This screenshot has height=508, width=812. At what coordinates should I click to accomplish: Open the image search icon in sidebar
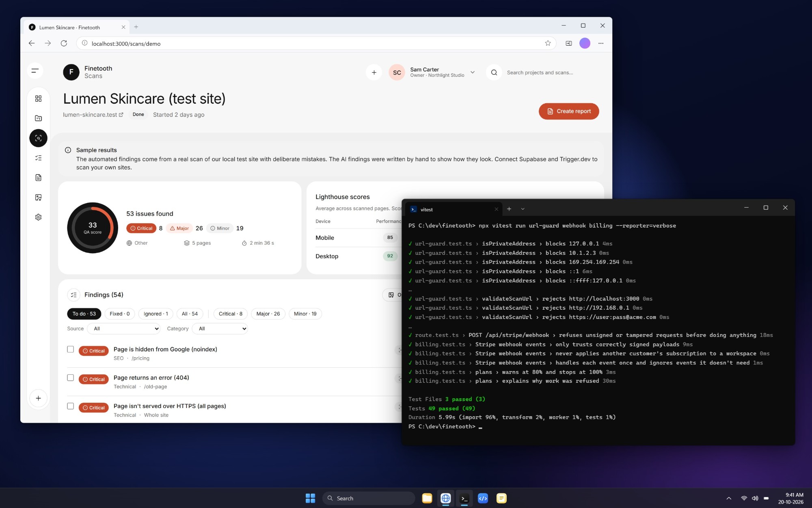pos(38,198)
